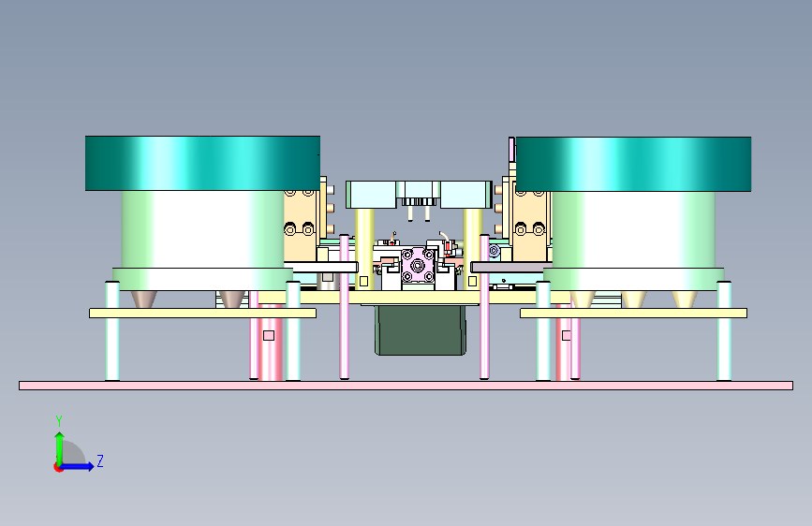Click the "Z" label on the triad

pos(100,460)
